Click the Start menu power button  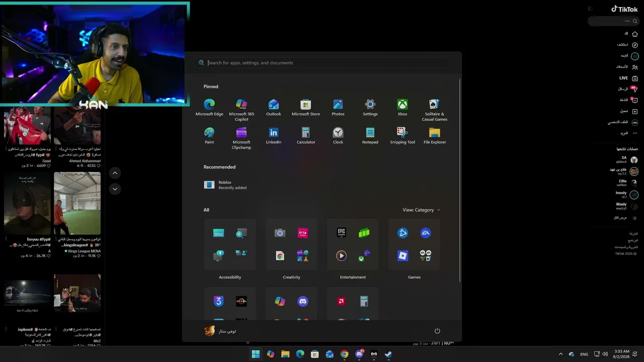[437, 331]
